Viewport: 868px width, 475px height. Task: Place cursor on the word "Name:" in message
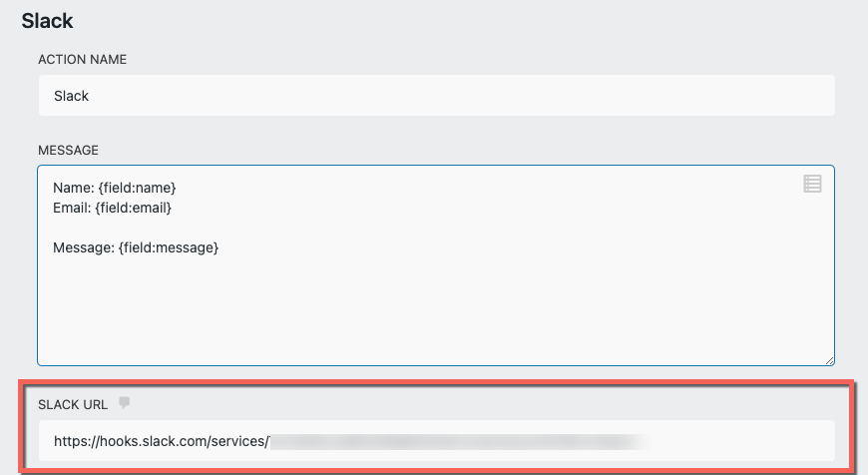pyautogui.click(x=73, y=188)
